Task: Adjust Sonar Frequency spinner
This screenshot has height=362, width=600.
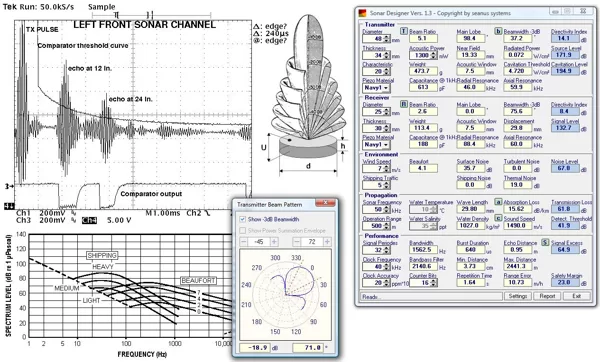Action: [386, 210]
